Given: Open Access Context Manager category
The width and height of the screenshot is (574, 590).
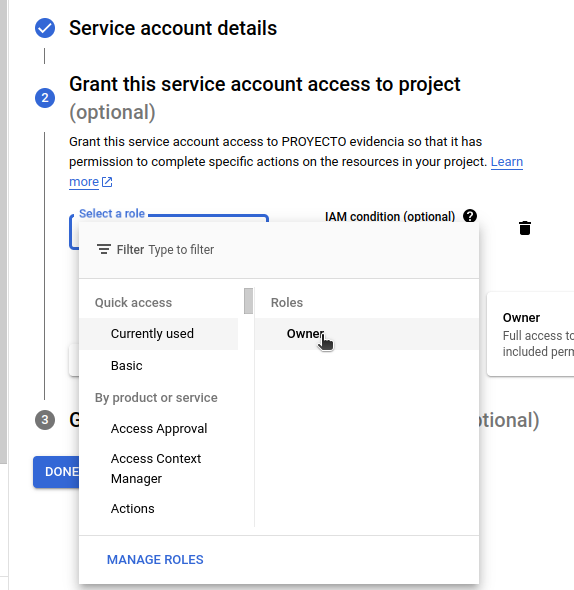Looking at the screenshot, I should click(158, 468).
